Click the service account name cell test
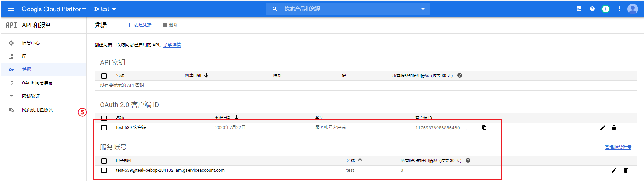The width and height of the screenshot is (644, 181). [x=350, y=170]
